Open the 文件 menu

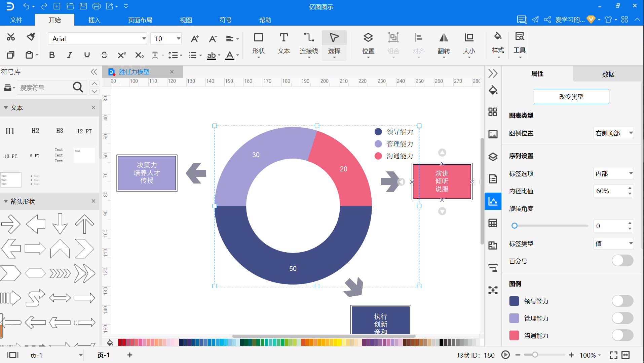16,20
